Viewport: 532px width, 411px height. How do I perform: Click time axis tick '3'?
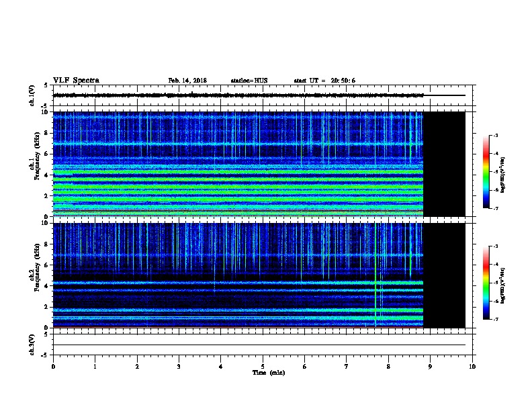179,366
